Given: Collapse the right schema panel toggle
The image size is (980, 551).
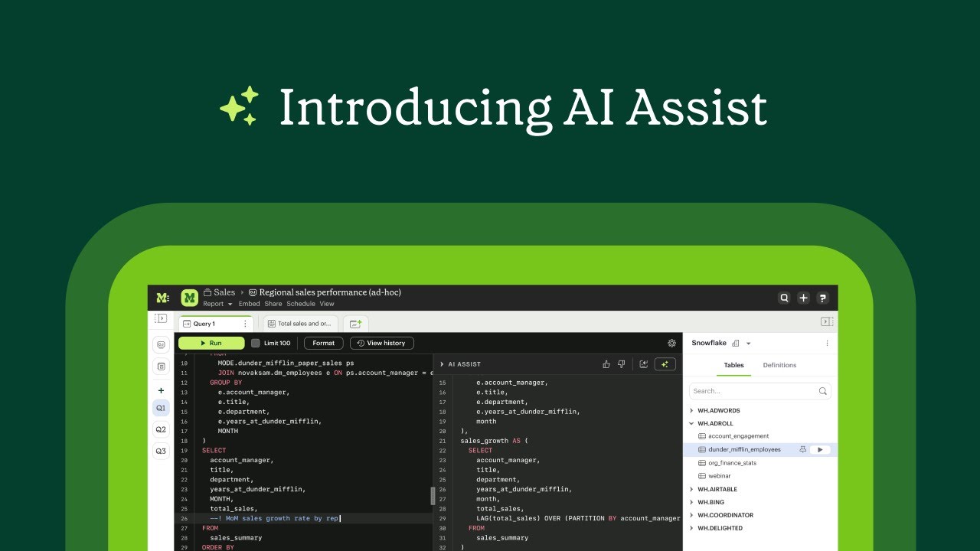Looking at the screenshot, I should coord(827,322).
